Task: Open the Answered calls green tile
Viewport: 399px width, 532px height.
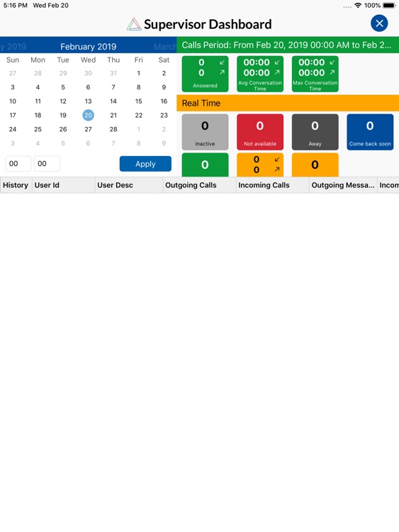Action: (x=205, y=74)
